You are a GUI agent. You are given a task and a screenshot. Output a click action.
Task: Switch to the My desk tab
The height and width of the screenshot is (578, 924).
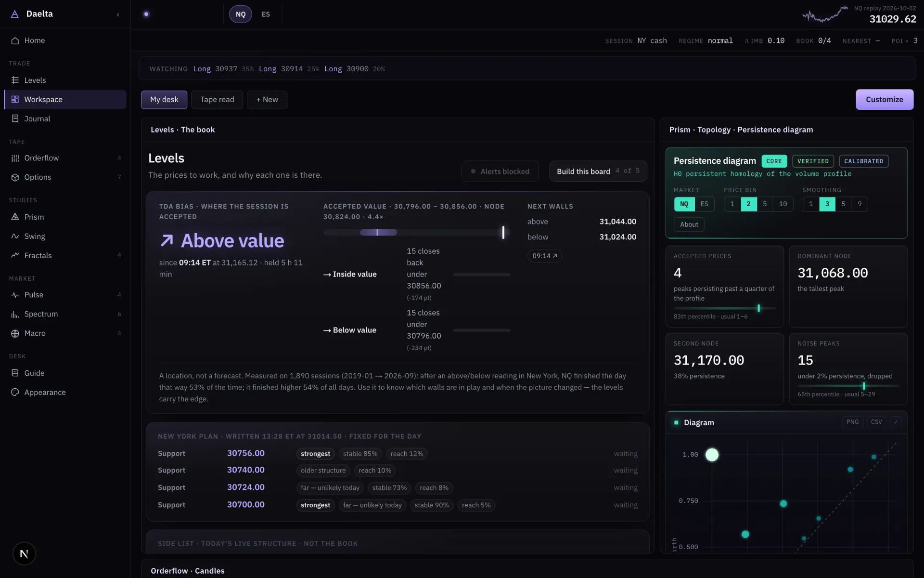point(164,100)
